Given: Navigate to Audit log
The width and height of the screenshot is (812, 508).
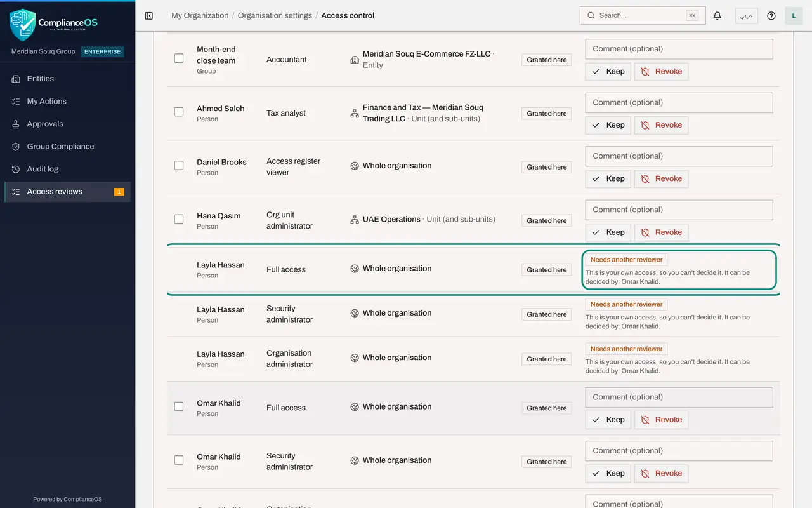Looking at the screenshot, I should (x=67, y=169).
